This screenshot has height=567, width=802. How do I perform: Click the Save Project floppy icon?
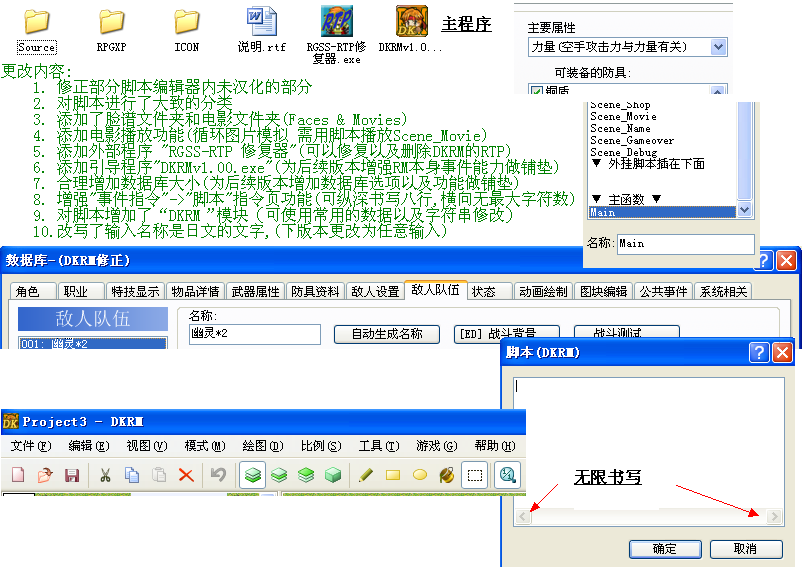[x=72, y=475]
